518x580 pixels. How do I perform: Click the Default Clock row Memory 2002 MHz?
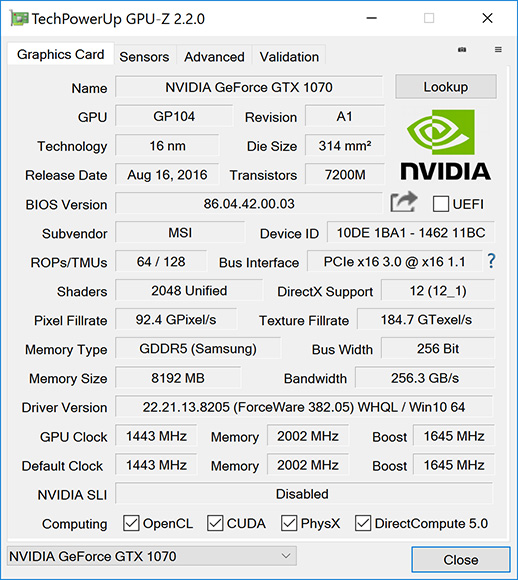tap(308, 465)
